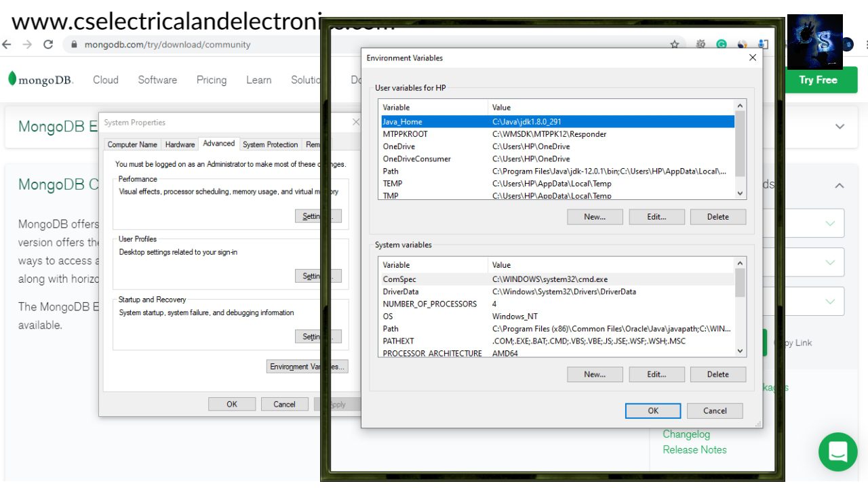Viewport: 868px width, 488px height.
Task: Click OK in System Properties window
Action: coord(232,404)
